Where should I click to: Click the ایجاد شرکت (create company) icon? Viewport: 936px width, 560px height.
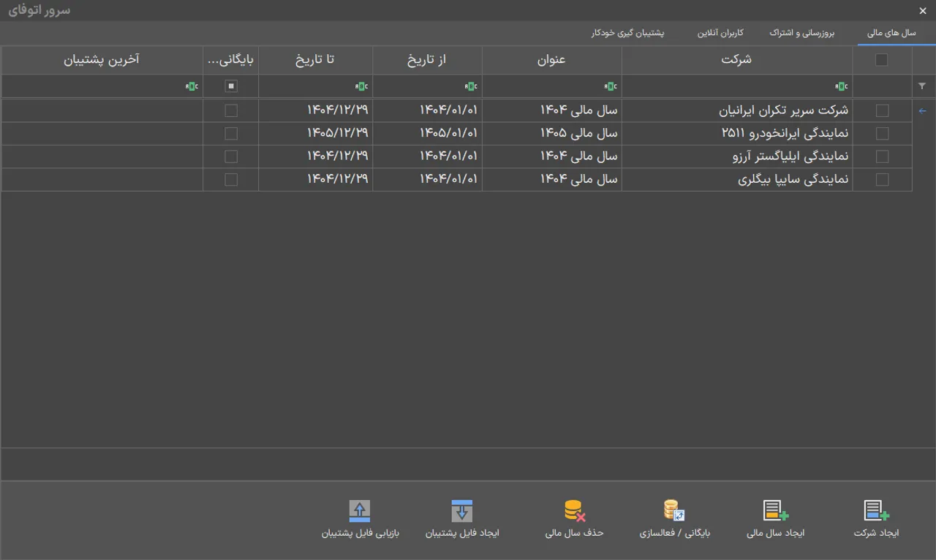[876, 510]
